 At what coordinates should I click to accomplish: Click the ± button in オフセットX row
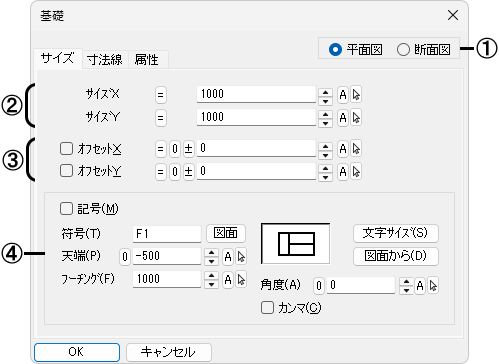(x=188, y=149)
